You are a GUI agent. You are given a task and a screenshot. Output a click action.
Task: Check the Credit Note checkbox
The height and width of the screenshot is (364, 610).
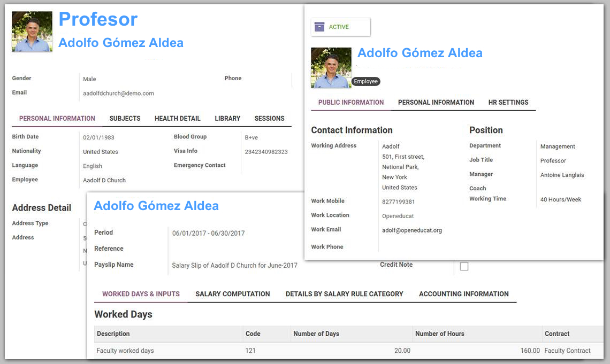(x=464, y=266)
